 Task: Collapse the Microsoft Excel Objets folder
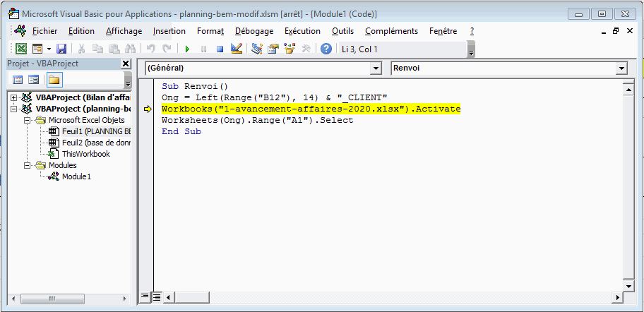click(x=27, y=120)
